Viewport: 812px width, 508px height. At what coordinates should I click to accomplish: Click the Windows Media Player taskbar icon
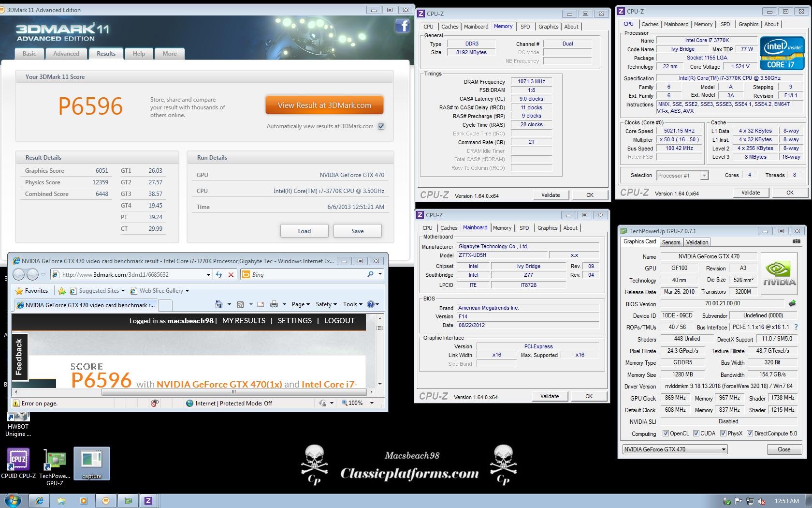point(83,501)
